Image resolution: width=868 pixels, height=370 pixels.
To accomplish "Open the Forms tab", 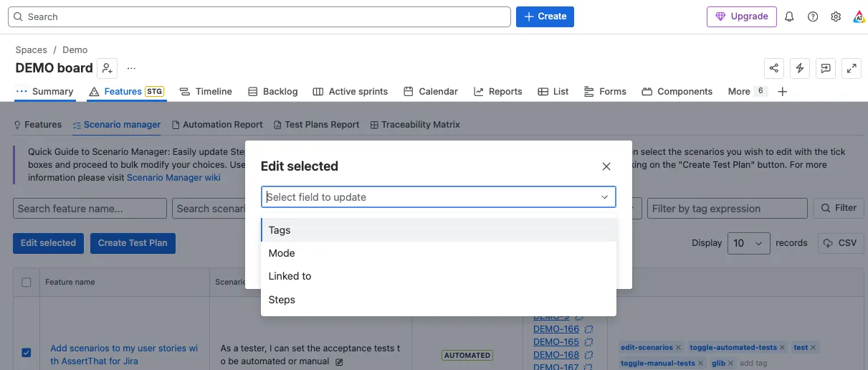I will (606, 91).
